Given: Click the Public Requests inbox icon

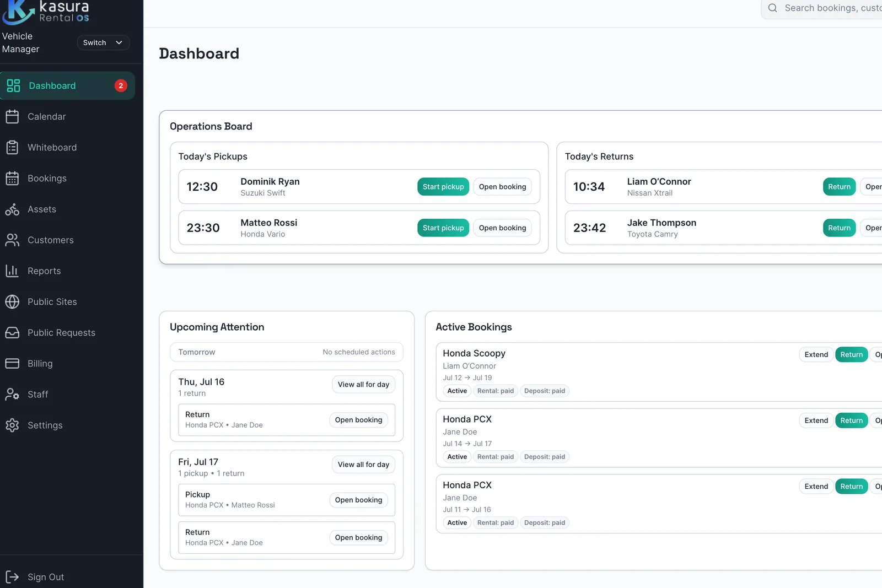Looking at the screenshot, I should point(12,332).
